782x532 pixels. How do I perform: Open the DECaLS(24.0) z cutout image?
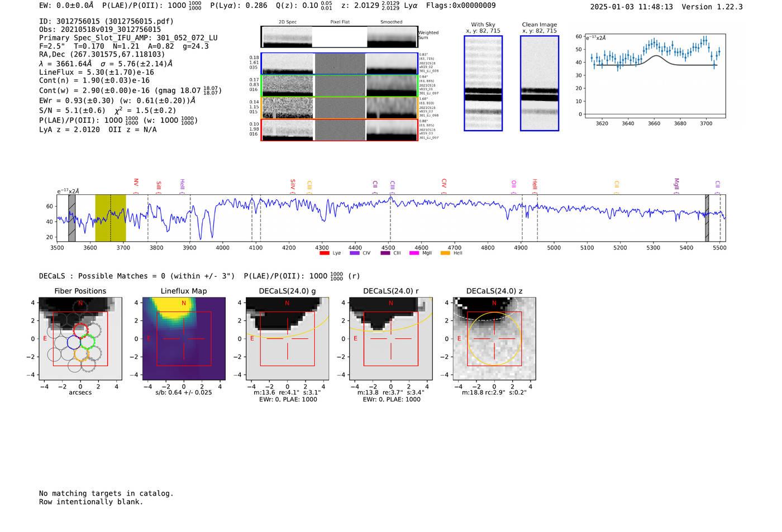click(494, 338)
